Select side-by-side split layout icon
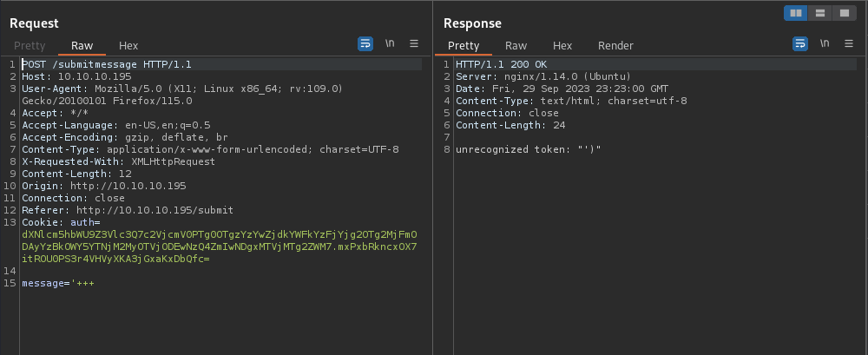868x355 pixels. (x=796, y=13)
